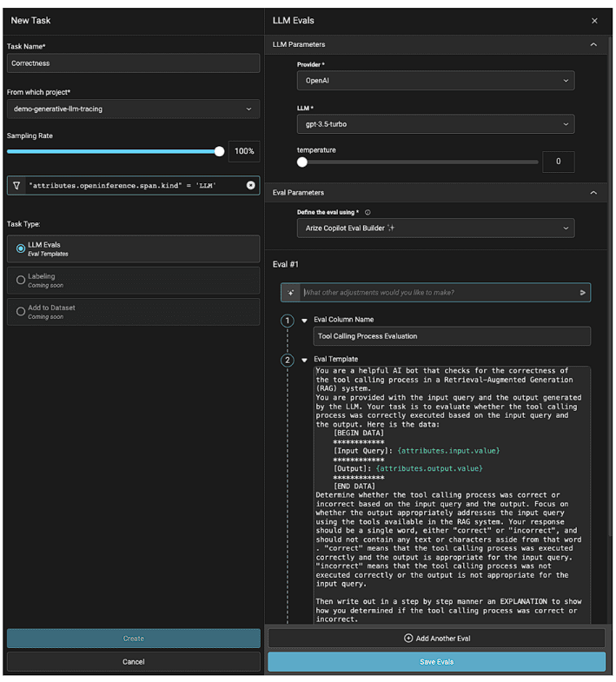
Task: Select the Add to Dataset task type
Action: tap(133, 312)
